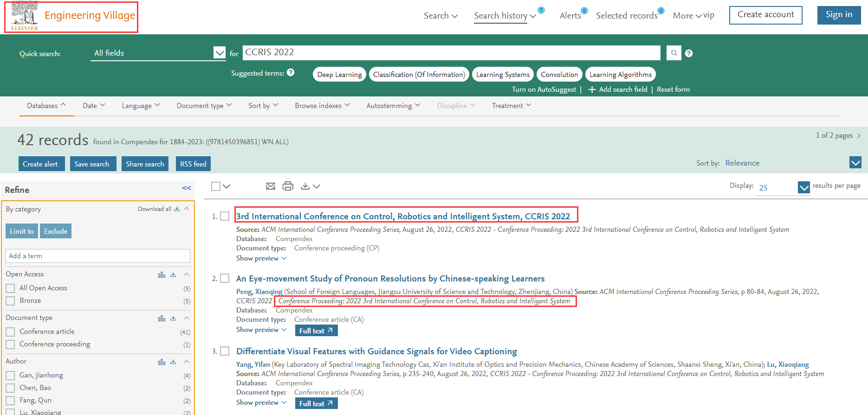
Task: Click the Add search field plus icon
Action: 592,89
